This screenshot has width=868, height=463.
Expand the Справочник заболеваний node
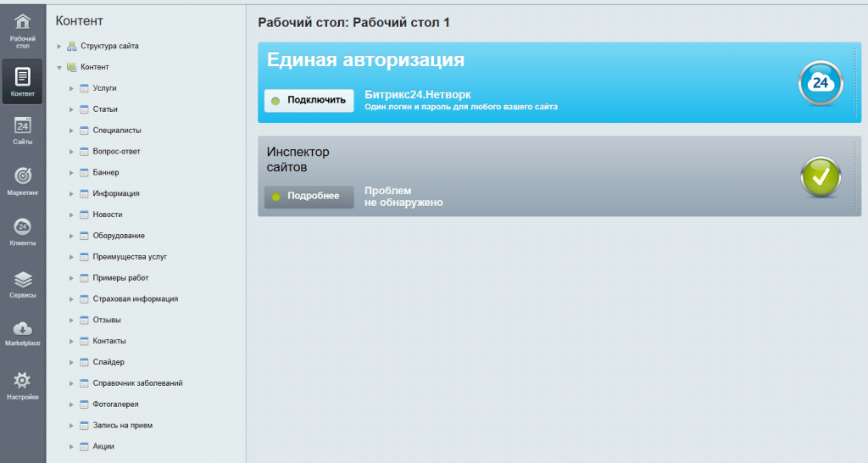click(x=71, y=383)
